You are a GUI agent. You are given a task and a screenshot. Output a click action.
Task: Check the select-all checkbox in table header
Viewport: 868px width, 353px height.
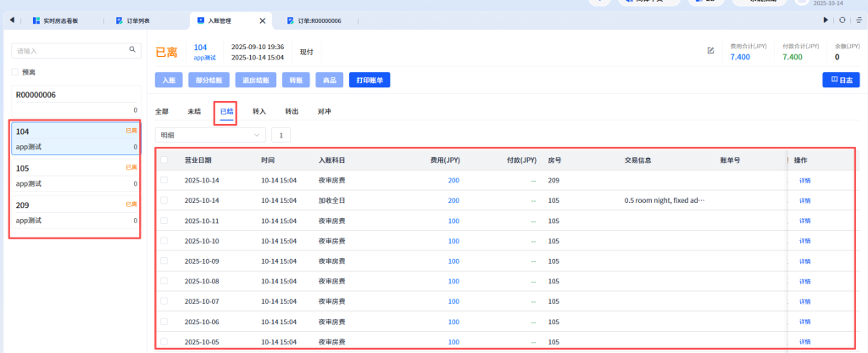coord(164,160)
